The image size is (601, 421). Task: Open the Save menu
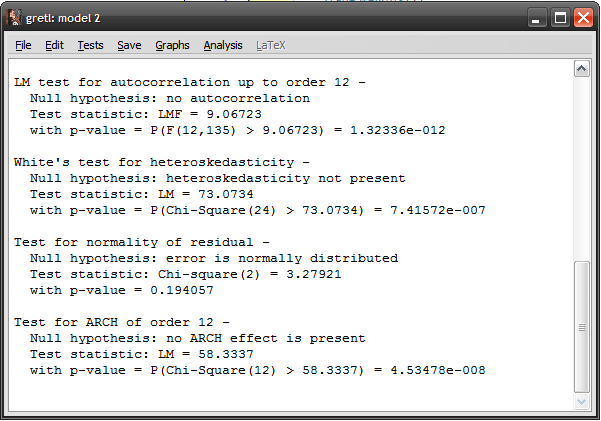129,45
